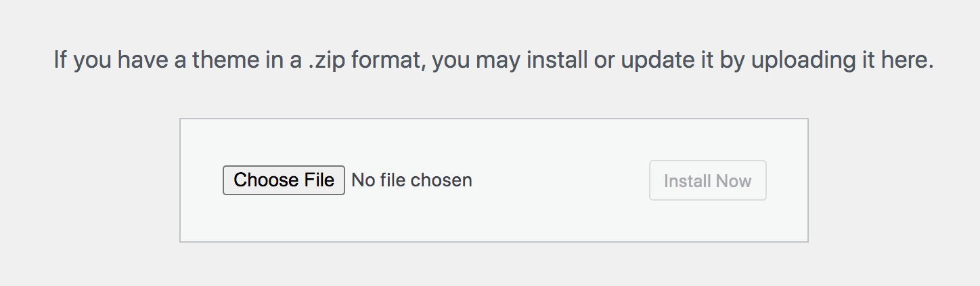Click the theme upload instruction sentence
The height and width of the screenshot is (286, 980).
coord(493,60)
